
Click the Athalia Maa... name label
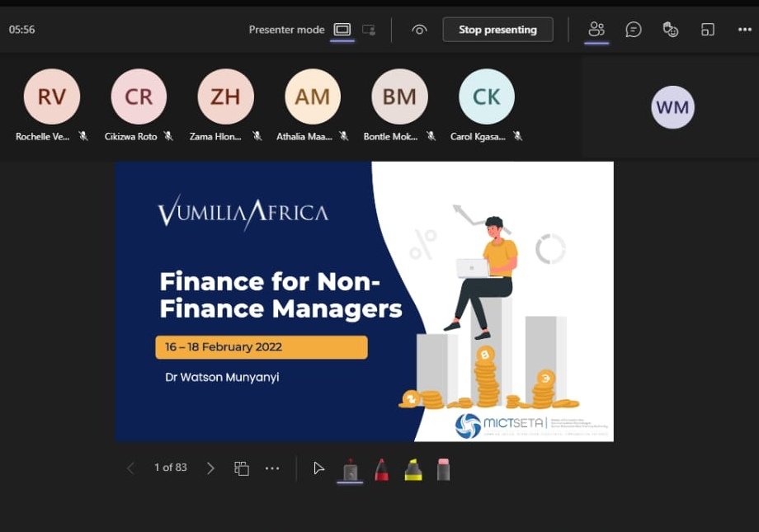304,137
